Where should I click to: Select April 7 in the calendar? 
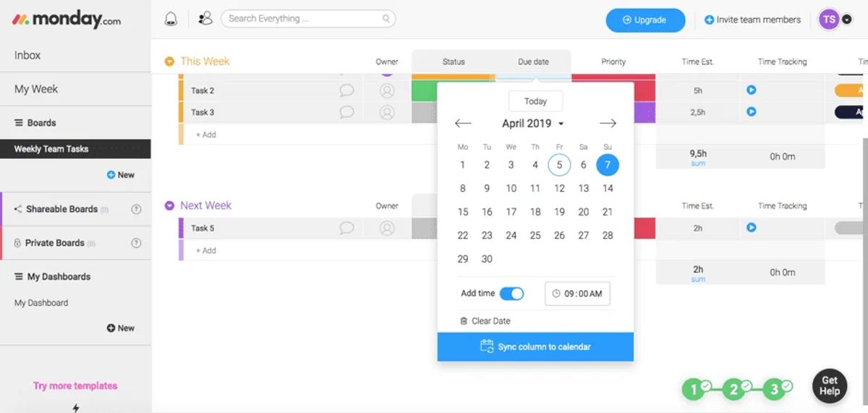[608, 165]
